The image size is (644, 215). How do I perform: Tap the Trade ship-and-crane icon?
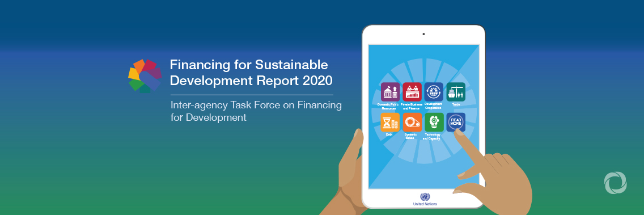[x=456, y=92]
